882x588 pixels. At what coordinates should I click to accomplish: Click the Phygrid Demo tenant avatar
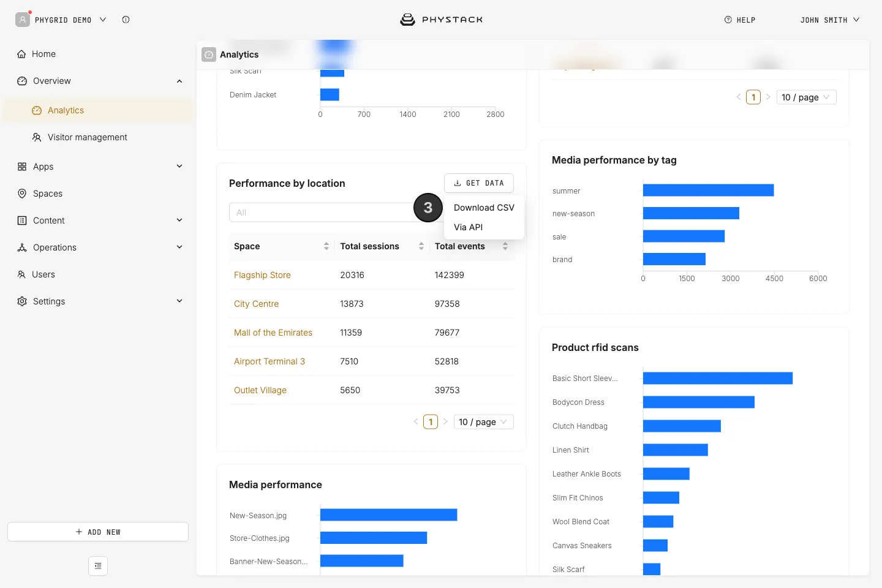(x=23, y=20)
